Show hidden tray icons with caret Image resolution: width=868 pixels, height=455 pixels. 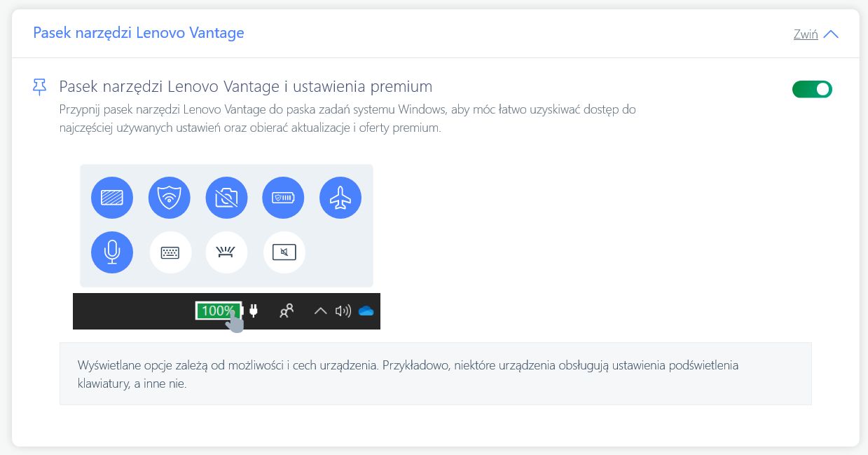tap(320, 311)
